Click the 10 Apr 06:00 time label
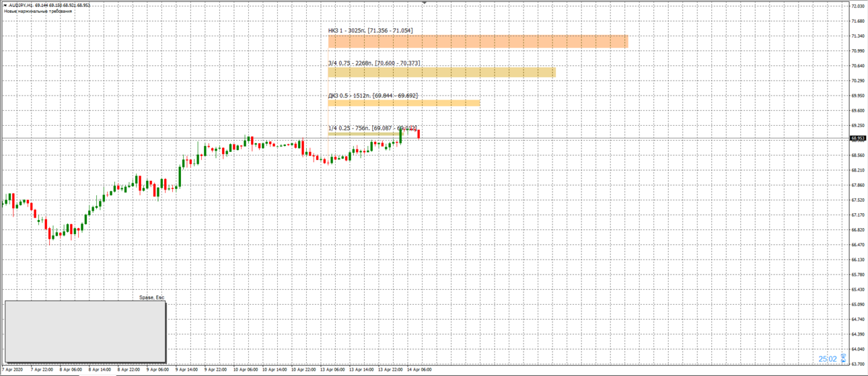The image size is (868, 376). coord(245,370)
